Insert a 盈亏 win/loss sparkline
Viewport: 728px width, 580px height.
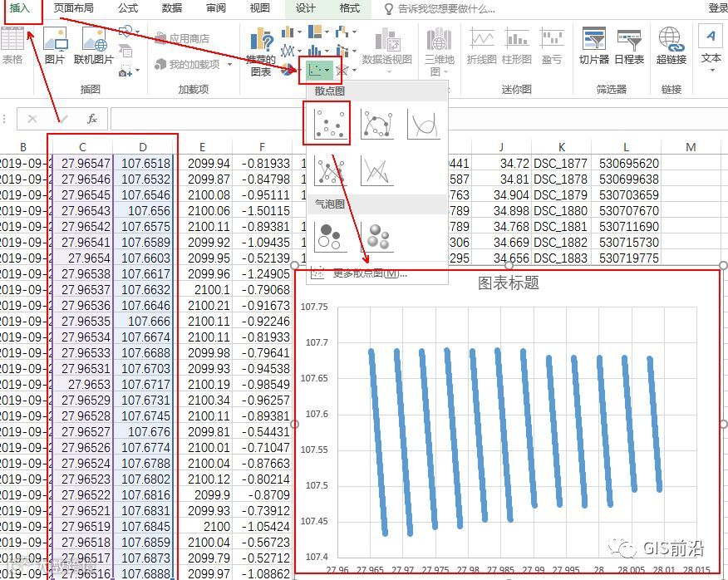pyautogui.click(x=552, y=45)
